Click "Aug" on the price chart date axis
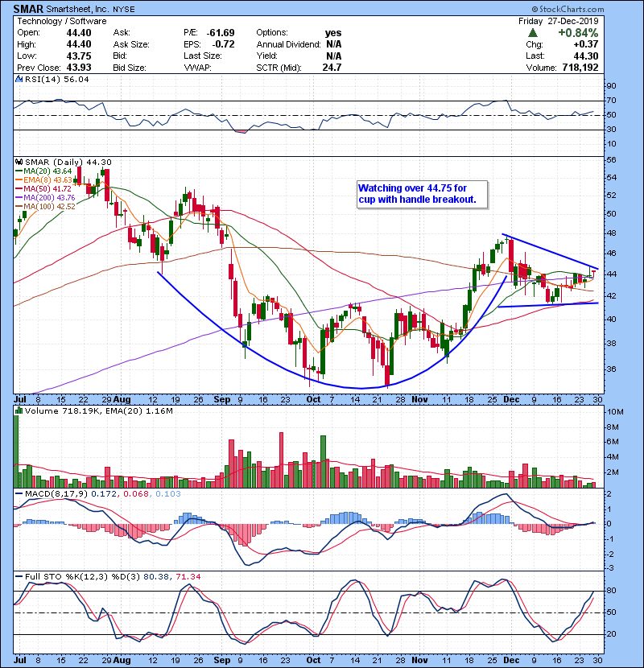Screen dimensions: 644x668 click(122, 399)
